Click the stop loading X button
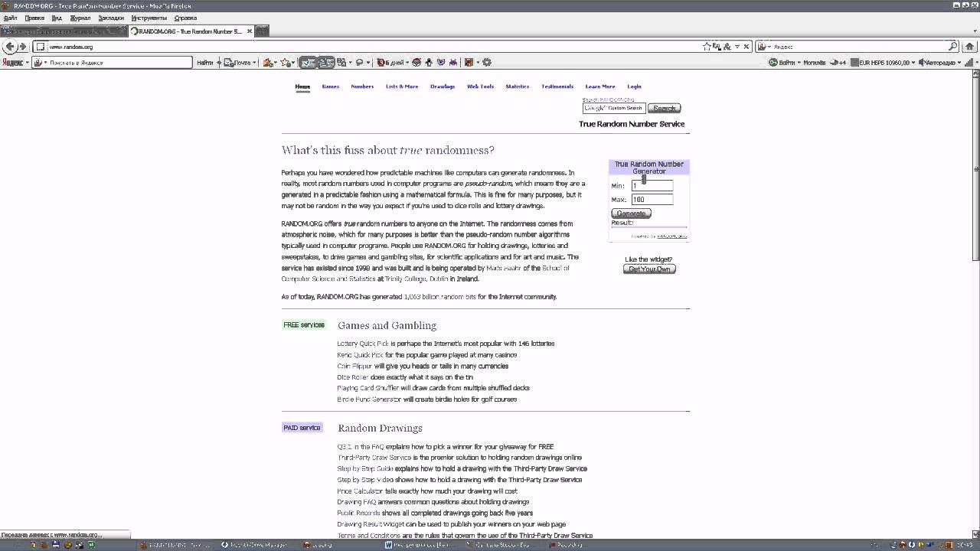Image resolution: width=980 pixels, height=551 pixels. tap(746, 47)
